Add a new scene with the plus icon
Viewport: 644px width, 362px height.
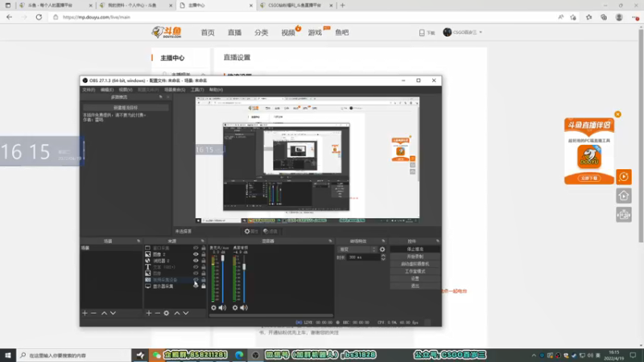click(85, 313)
